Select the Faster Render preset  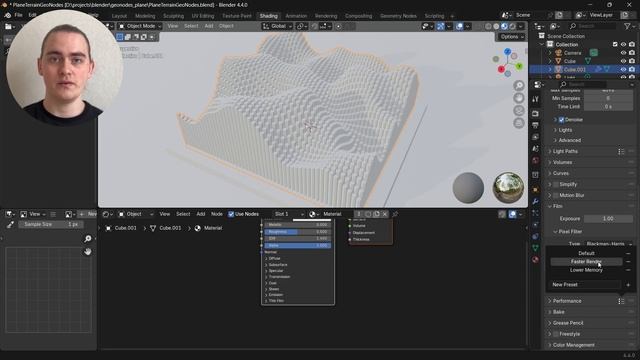point(586,262)
